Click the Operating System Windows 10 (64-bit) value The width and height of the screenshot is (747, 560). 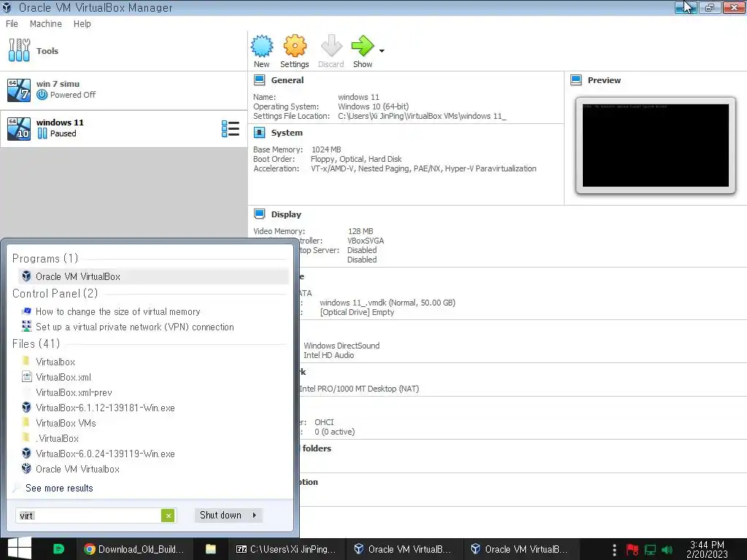click(x=373, y=106)
